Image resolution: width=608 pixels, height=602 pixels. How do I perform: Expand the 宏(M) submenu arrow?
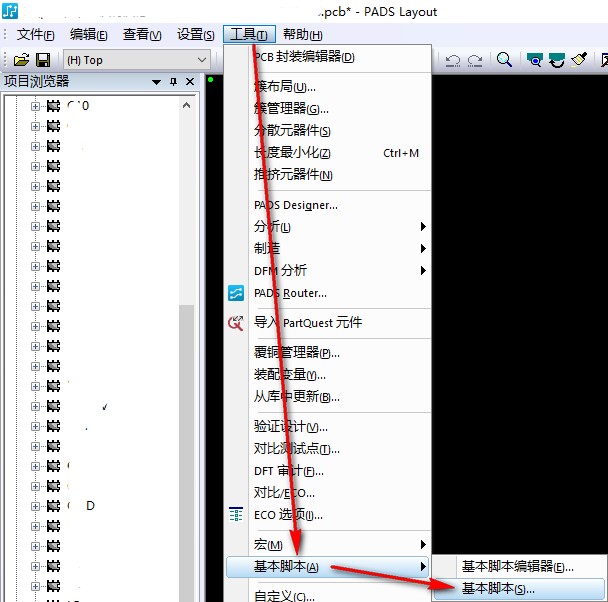click(423, 545)
